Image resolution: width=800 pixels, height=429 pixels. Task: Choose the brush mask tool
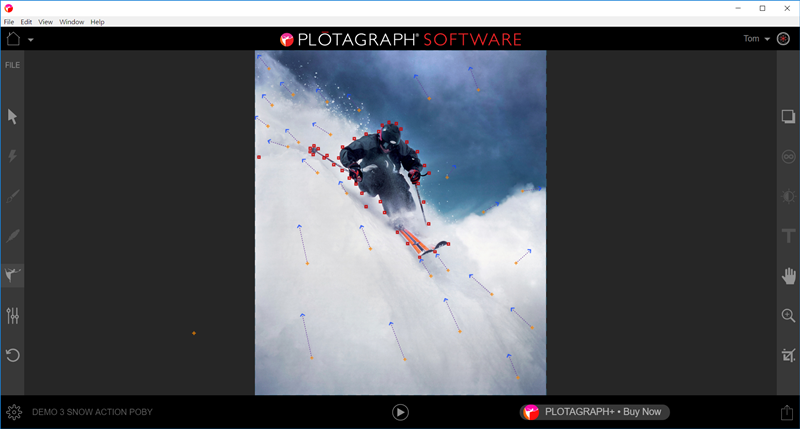[12, 196]
